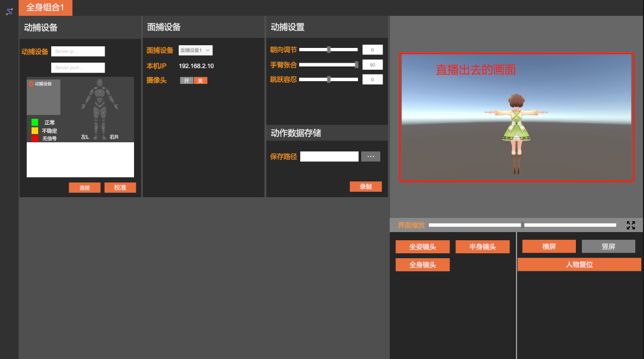Select the 半身镜头 camera preset

[x=482, y=247]
